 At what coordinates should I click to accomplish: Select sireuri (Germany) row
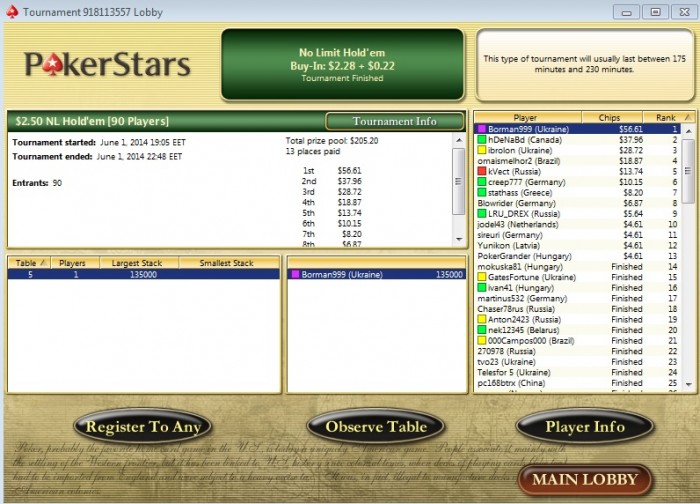tap(578, 235)
